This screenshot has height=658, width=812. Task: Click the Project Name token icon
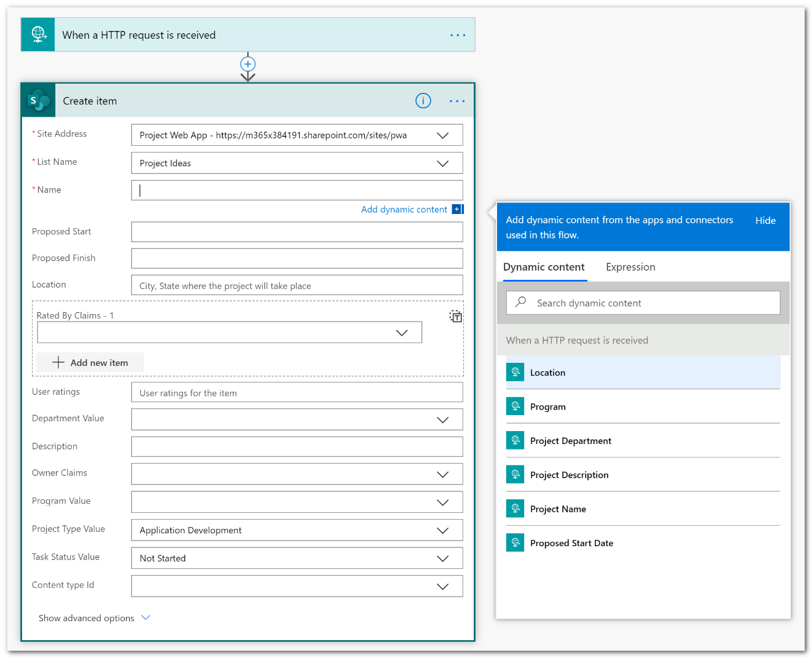tap(515, 509)
